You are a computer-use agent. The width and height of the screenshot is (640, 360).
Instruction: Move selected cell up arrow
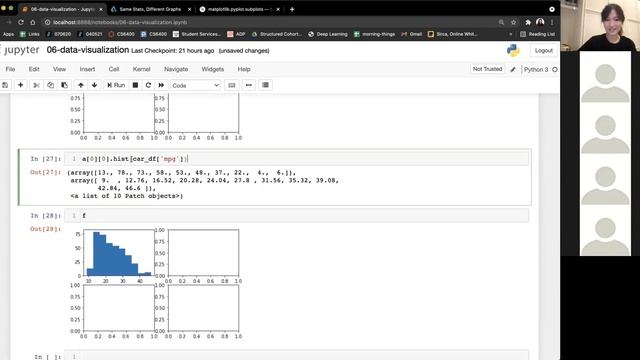81,85
